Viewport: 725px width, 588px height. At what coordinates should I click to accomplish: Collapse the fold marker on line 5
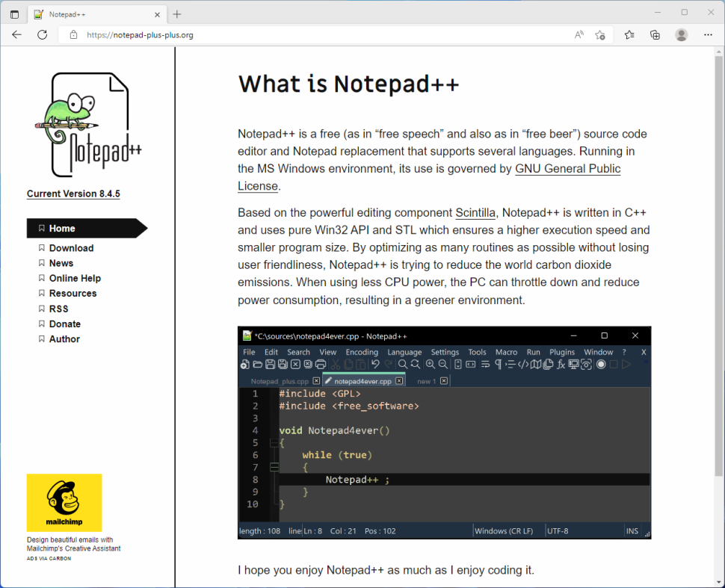pyautogui.click(x=274, y=443)
